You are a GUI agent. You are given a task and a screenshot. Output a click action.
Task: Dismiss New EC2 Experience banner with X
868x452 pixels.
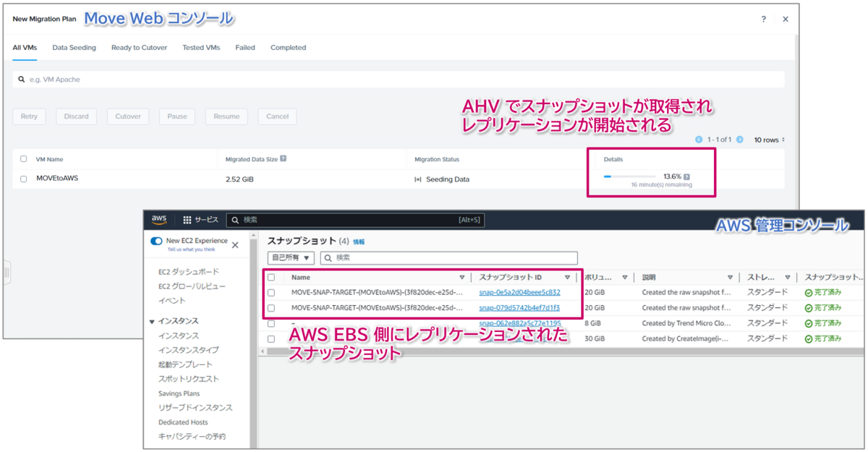[235, 245]
